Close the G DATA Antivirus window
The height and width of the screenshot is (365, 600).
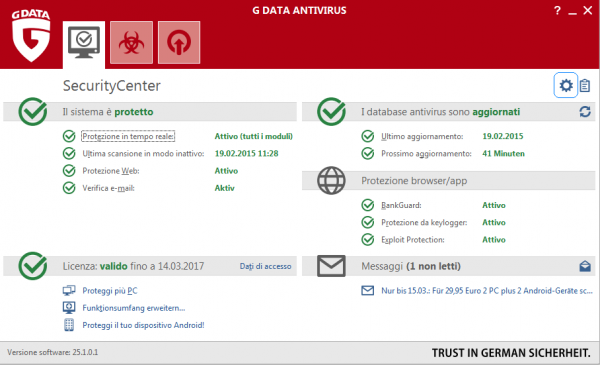[x=588, y=10]
